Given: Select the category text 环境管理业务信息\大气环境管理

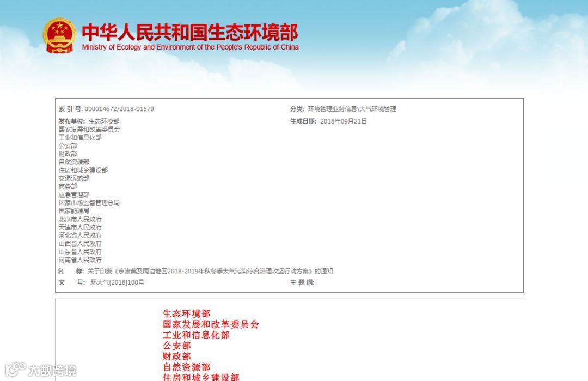Looking at the screenshot, I should pos(352,109).
